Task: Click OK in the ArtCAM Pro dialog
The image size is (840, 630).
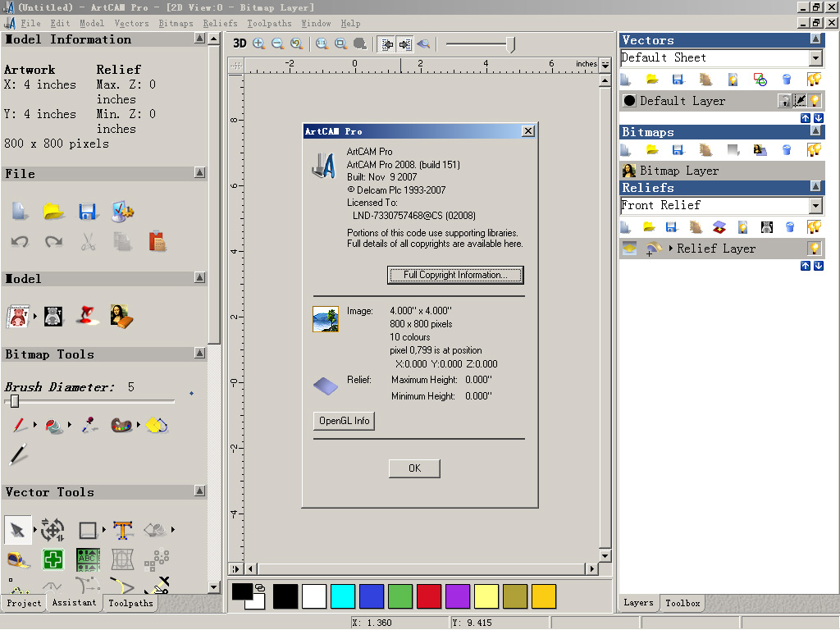Action: 414,468
